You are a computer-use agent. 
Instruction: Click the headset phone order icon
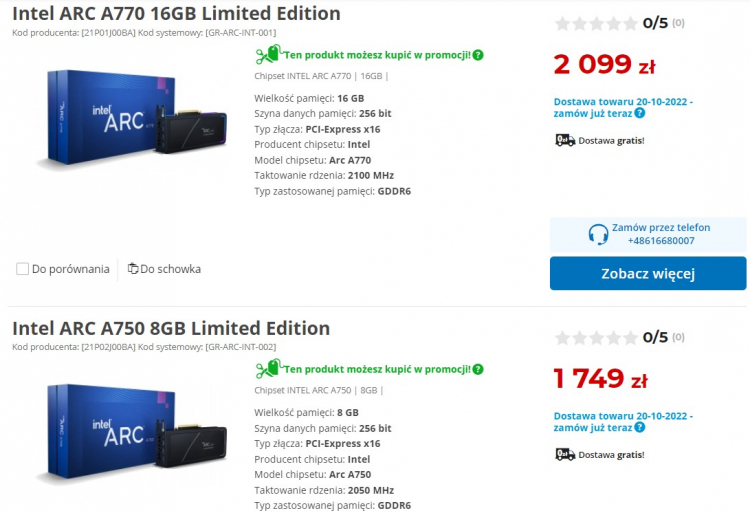(599, 234)
